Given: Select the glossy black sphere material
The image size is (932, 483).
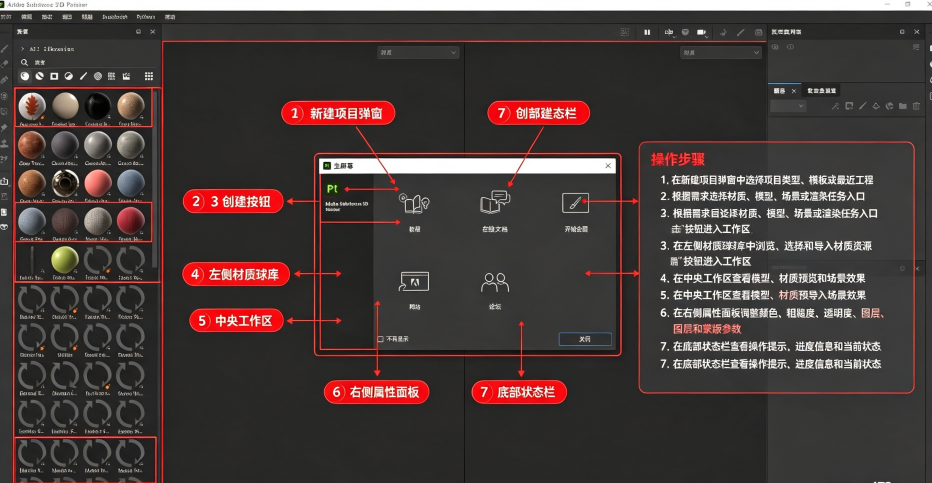Looking at the screenshot, I should coord(97,106).
